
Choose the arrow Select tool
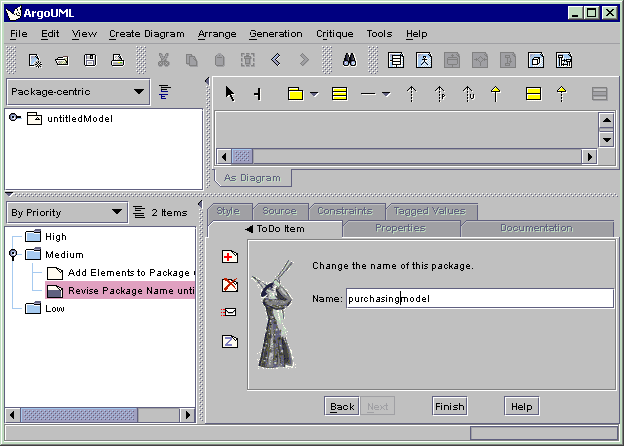coord(230,94)
